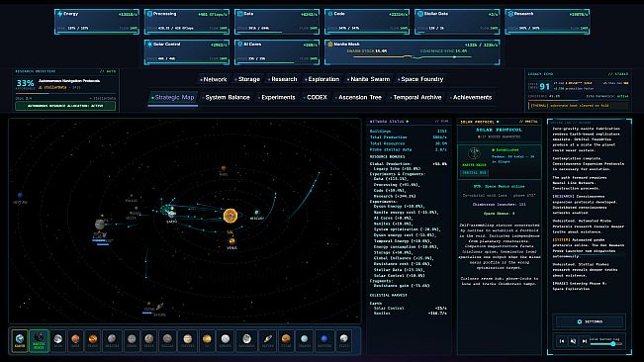Select the blue Neptune icon

[324, 340]
